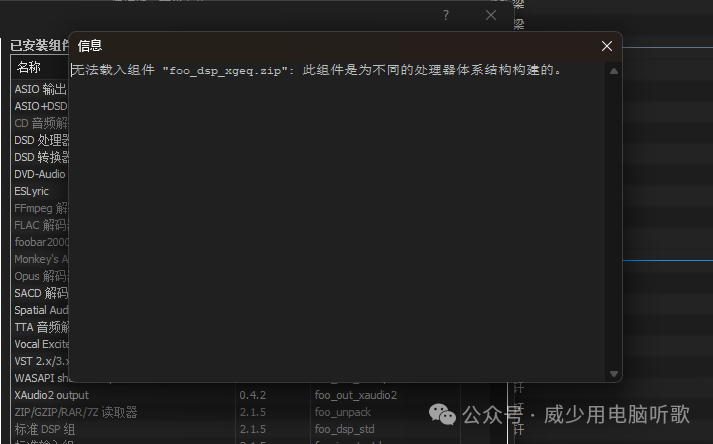This screenshot has width=713, height=444.
Task: Select the VST 2.x/3.x component row
Action: click(40, 361)
